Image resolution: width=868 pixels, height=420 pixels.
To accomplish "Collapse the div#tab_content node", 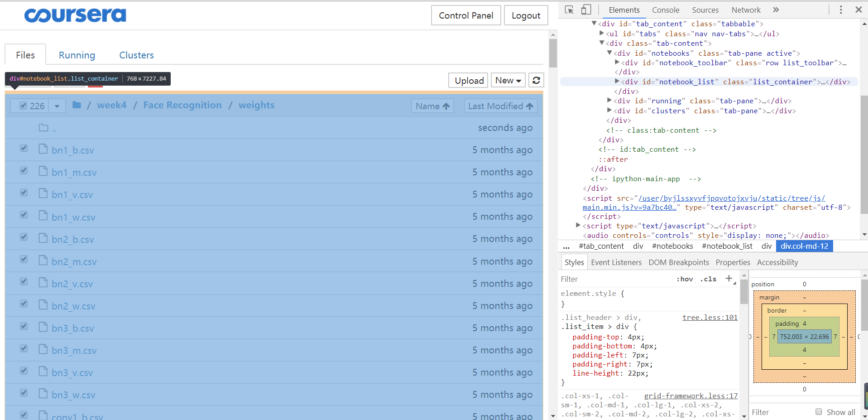I will coord(594,23).
